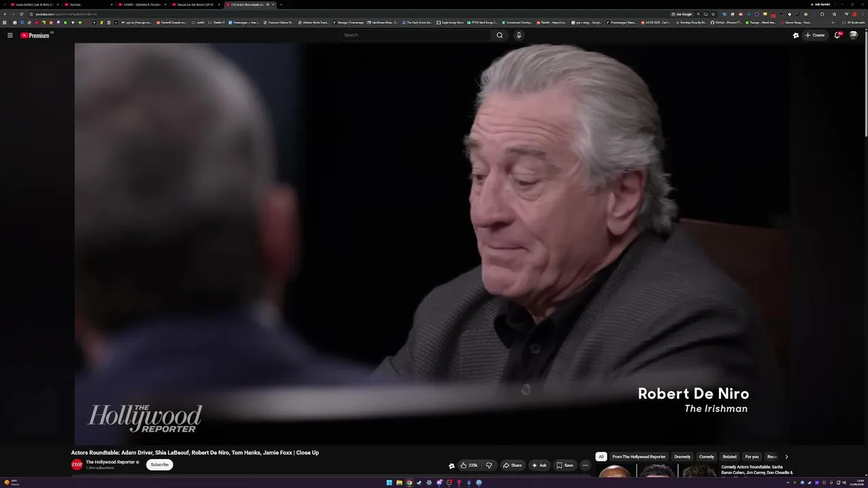The image size is (868, 488).
Task: Click the sparkle icon left of the like button
Action: tap(452, 466)
